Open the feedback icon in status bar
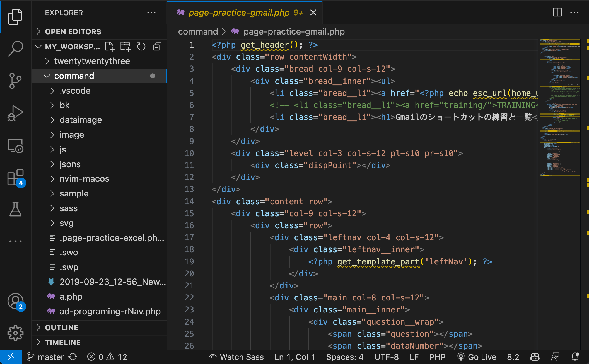 click(x=555, y=357)
